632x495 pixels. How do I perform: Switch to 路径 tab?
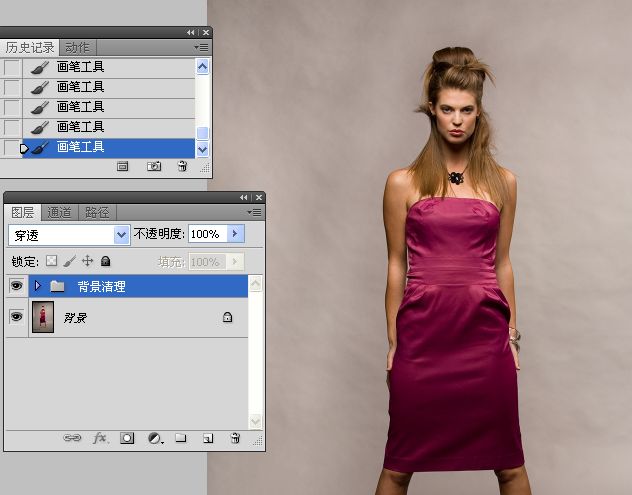coord(97,212)
